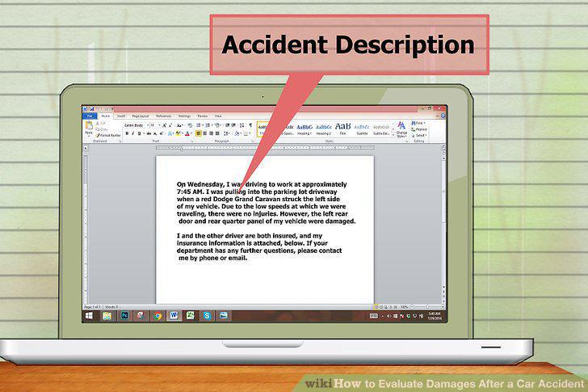
Task: Open the font name combo box
Action: (x=136, y=125)
